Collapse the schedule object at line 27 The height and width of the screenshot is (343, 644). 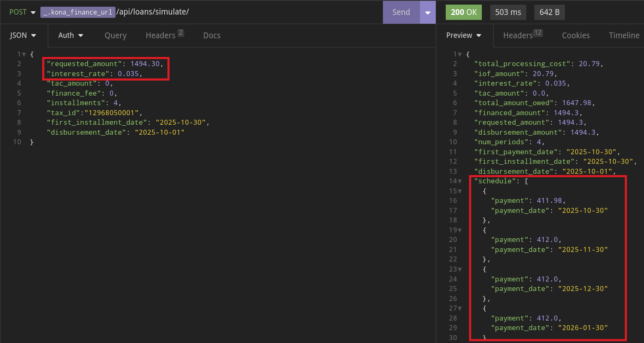click(459, 308)
